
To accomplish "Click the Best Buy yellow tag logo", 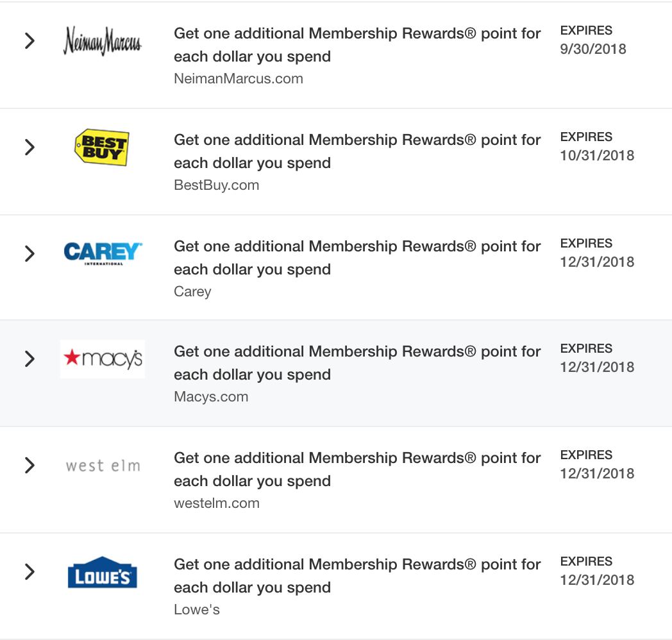I will 102,147.
